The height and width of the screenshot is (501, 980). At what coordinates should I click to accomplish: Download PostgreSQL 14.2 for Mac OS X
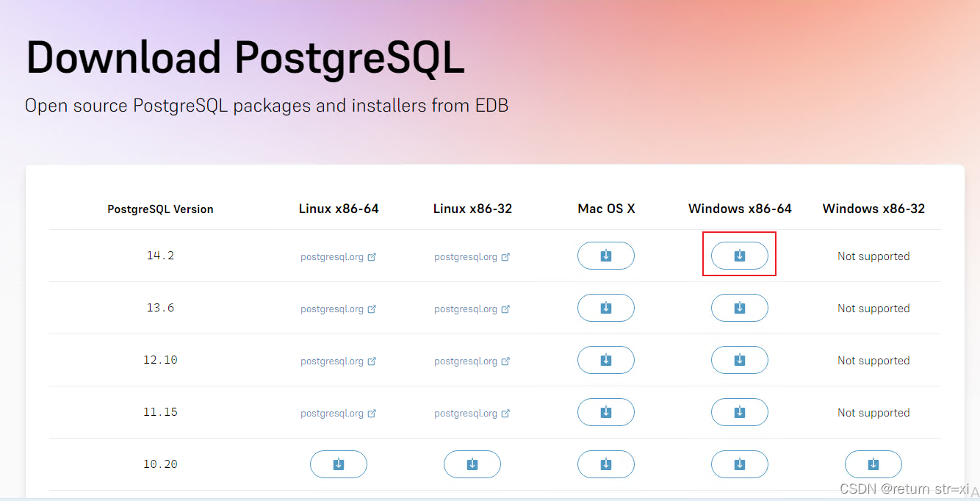pyautogui.click(x=606, y=256)
